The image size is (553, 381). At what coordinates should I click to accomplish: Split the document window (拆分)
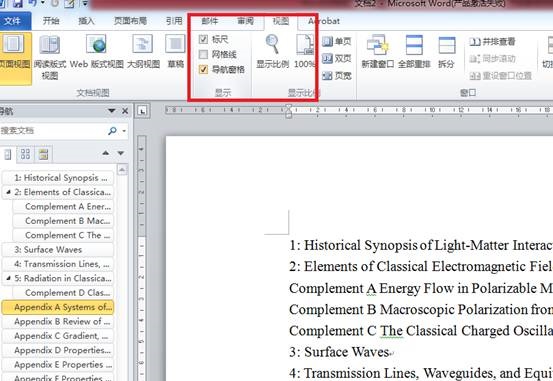[446, 52]
